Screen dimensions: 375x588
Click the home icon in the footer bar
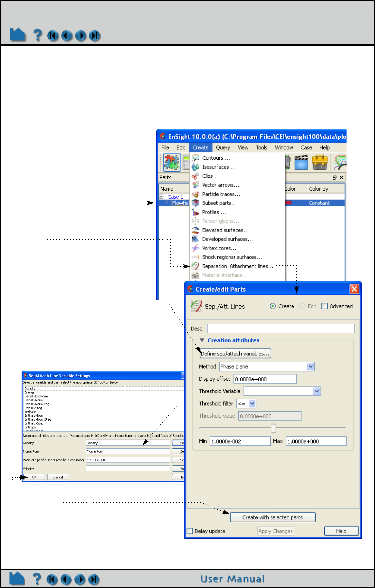click(x=17, y=578)
